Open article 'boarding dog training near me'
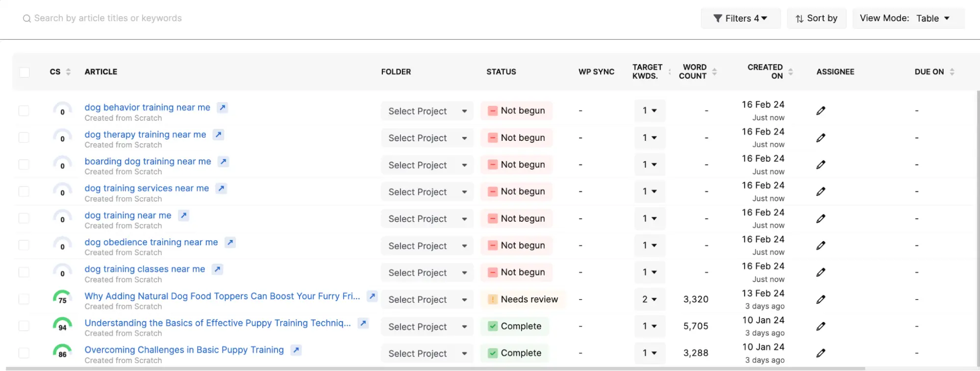Screen dimensions: 980x371 tap(148, 161)
